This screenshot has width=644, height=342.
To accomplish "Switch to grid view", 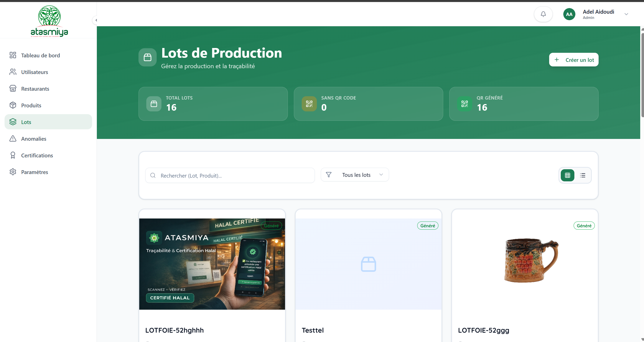I will [567, 175].
